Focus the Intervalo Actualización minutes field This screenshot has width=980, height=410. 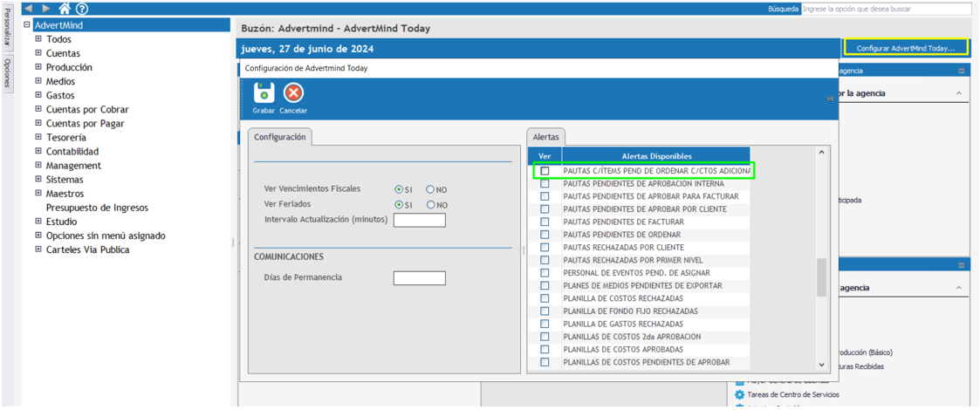[x=420, y=220]
